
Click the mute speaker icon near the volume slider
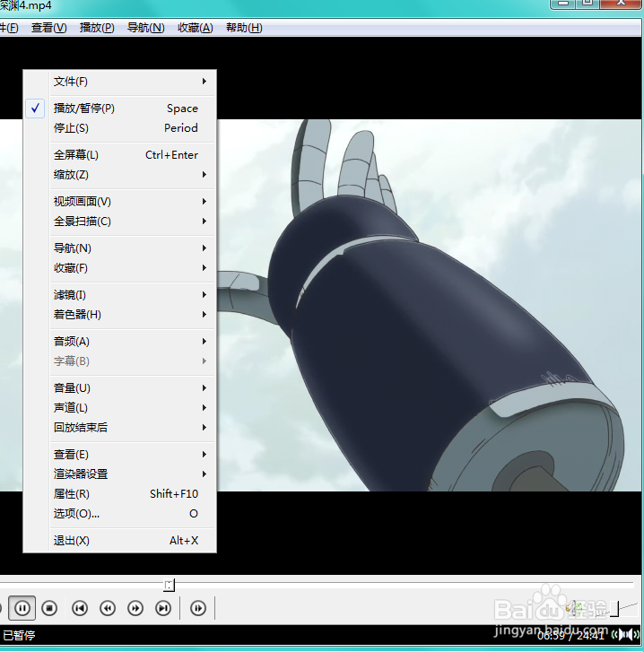[x=575, y=608]
